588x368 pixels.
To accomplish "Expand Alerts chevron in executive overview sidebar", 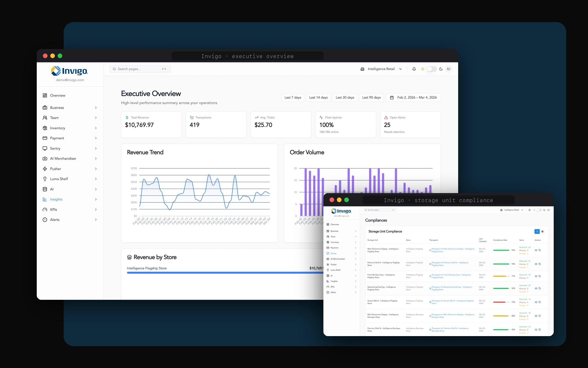I will pos(96,220).
